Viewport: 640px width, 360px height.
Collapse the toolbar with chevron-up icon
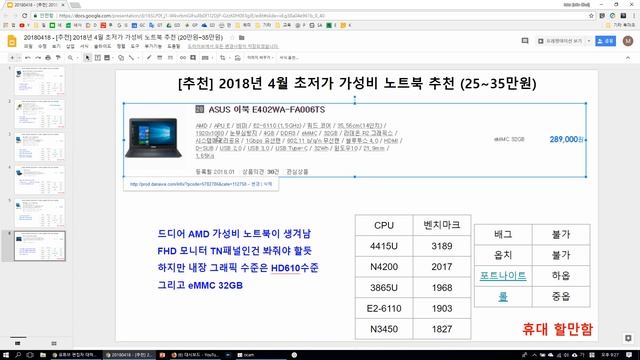click(x=628, y=58)
